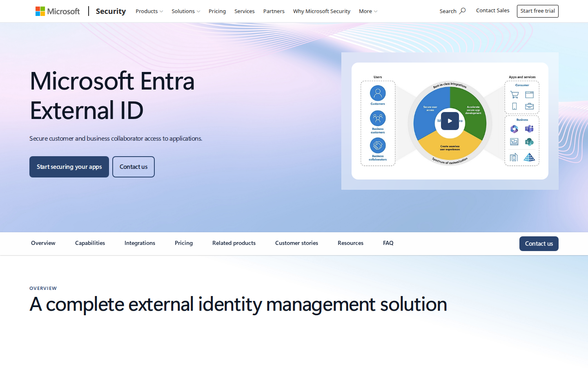
Task: Jump to the Capabilities section tab
Action: coord(90,243)
